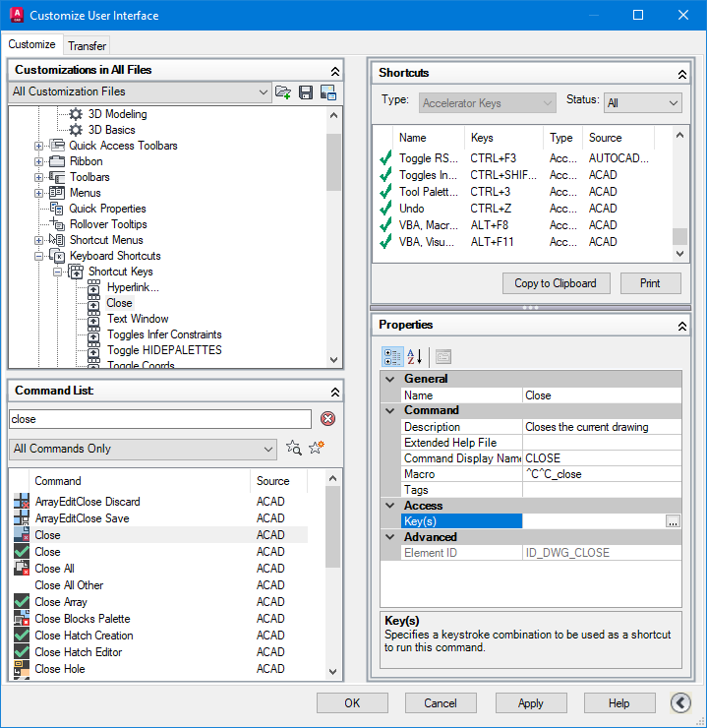707x728 pixels.
Task: Collapse the Keyboard Shortcuts tree node
Action: 39,257
